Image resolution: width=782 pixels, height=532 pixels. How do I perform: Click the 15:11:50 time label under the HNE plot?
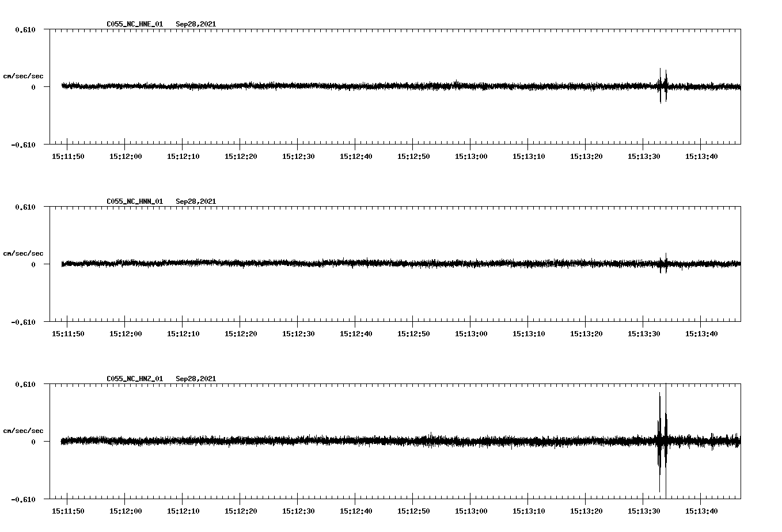point(68,157)
